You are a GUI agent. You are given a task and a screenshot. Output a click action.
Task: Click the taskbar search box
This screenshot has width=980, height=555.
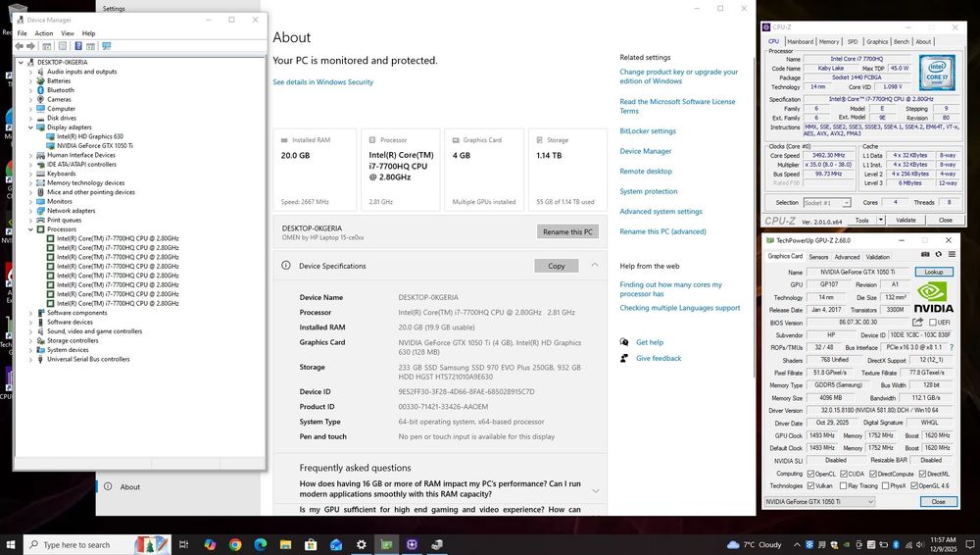pos(97,545)
